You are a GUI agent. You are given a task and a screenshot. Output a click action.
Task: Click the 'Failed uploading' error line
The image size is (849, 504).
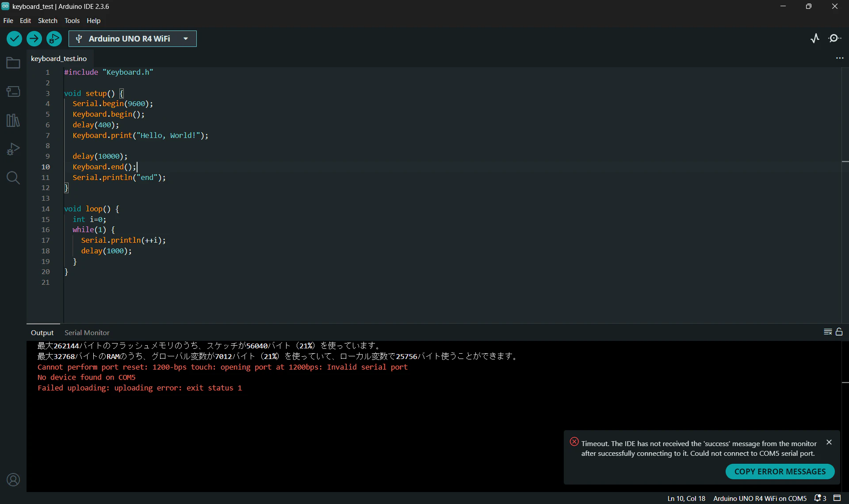[x=140, y=388]
